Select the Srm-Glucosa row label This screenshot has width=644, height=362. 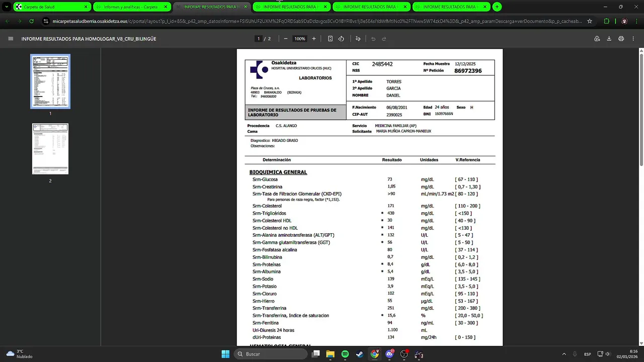pyautogui.click(x=265, y=179)
